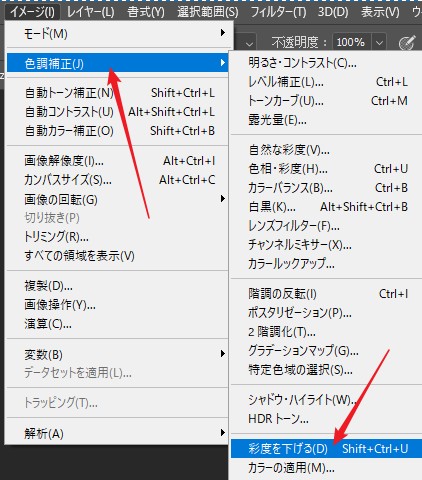422x480 pixels.
Task: Select 色調補正(J) menu entry
Action: [117, 63]
